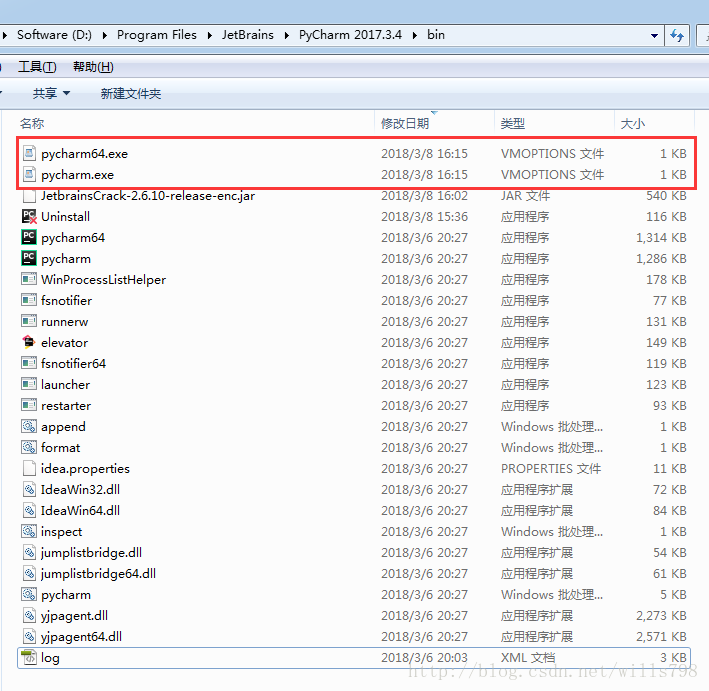Go to JetBrains in breadcrumb
709x691 pixels.
[247, 35]
